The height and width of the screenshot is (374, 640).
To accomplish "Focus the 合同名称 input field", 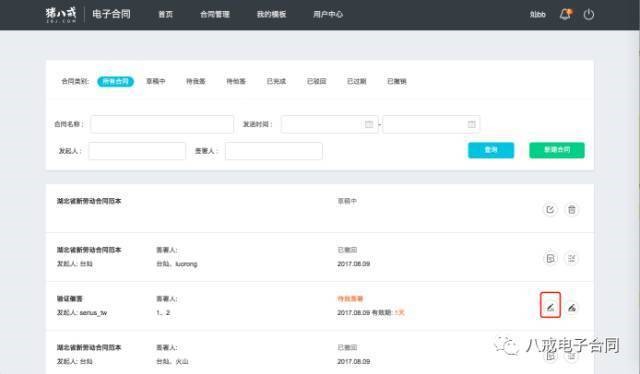I will [162, 124].
